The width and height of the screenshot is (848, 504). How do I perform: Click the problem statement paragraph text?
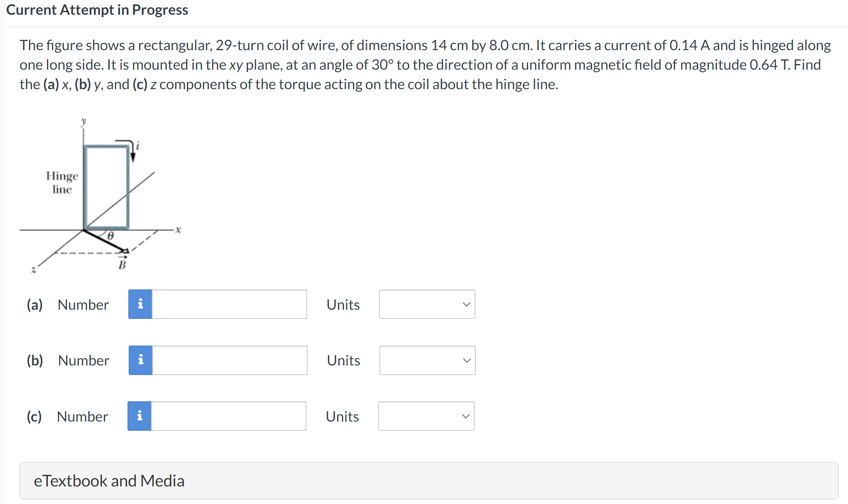425,64
